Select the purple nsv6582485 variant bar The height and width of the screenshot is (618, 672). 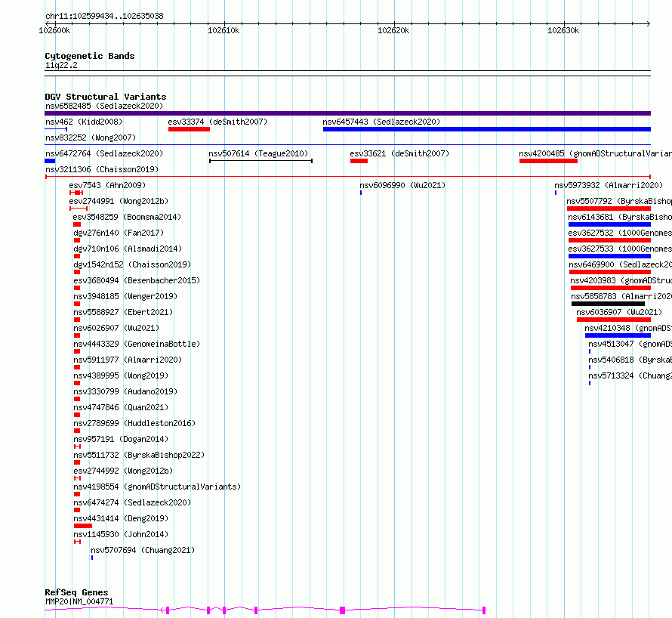pos(347,113)
